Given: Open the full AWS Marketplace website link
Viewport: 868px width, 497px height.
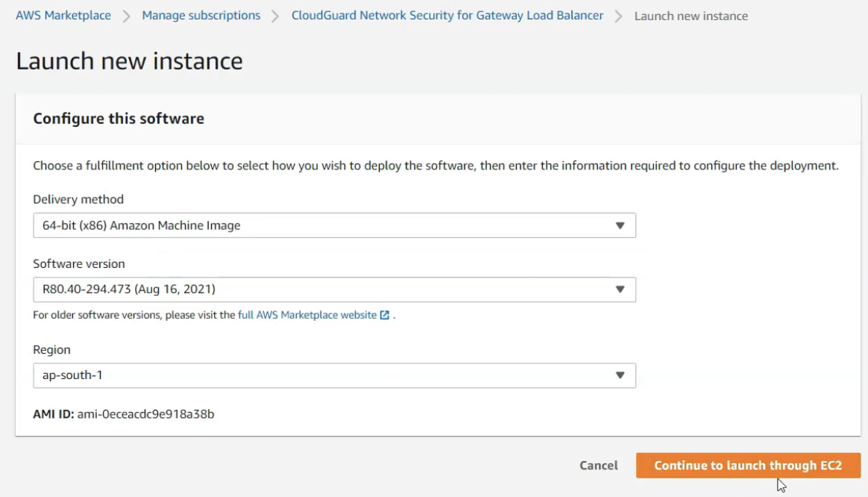Looking at the screenshot, I should pos(307,315).
